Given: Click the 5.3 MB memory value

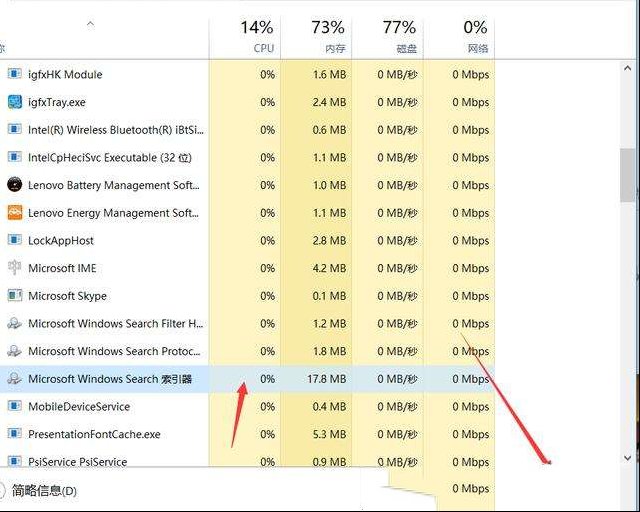Looking at the screenshot, I should (x=329, y=434).
